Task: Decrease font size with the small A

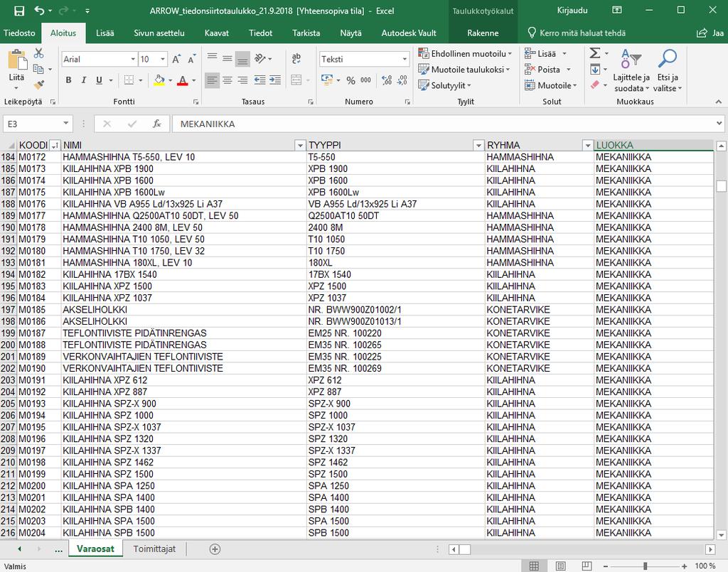Action: point(191,60)
